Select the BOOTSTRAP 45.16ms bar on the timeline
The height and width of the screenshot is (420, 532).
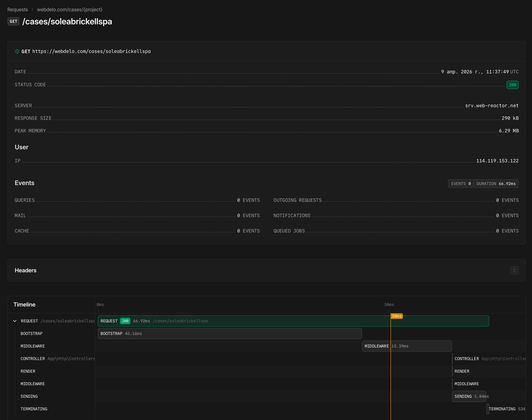click(x=229, y=333)
